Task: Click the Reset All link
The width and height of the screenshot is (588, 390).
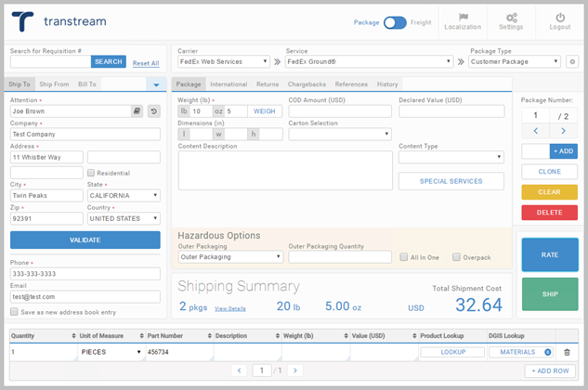Action: [x=146, y=63]
